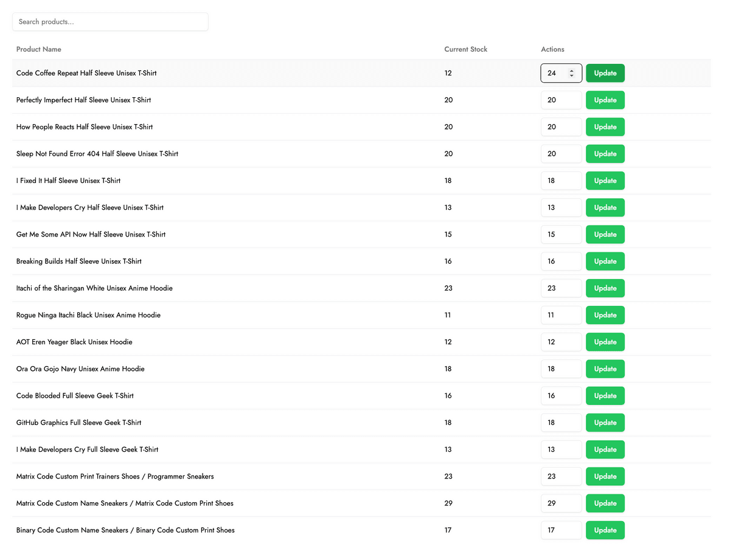Screen dimensions: 730x560
Task: Click Update on How People Reacts row
Action: coord(605,127)
